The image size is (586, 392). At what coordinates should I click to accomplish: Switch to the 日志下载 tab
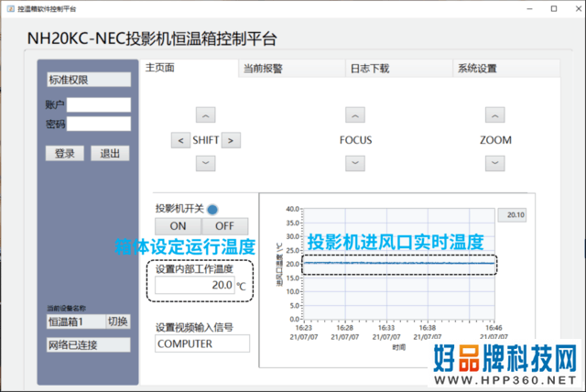pos(399,69)
